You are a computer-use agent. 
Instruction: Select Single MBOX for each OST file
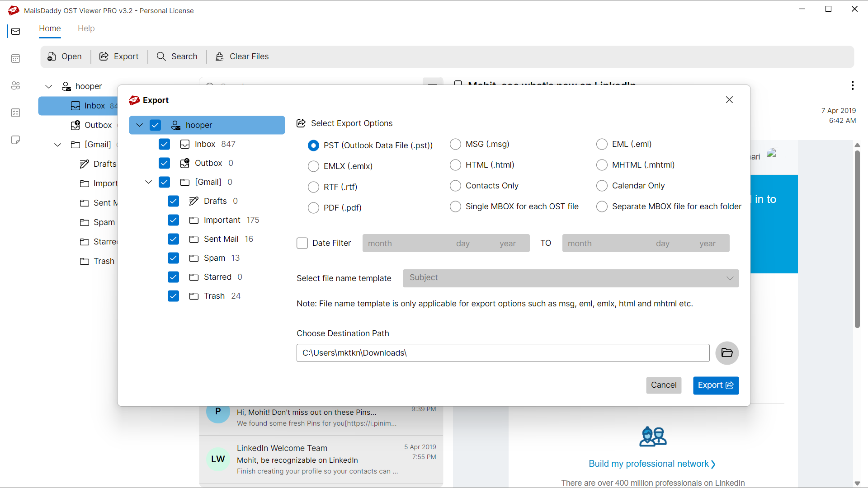pyautogui.click(x=455, y=206)
